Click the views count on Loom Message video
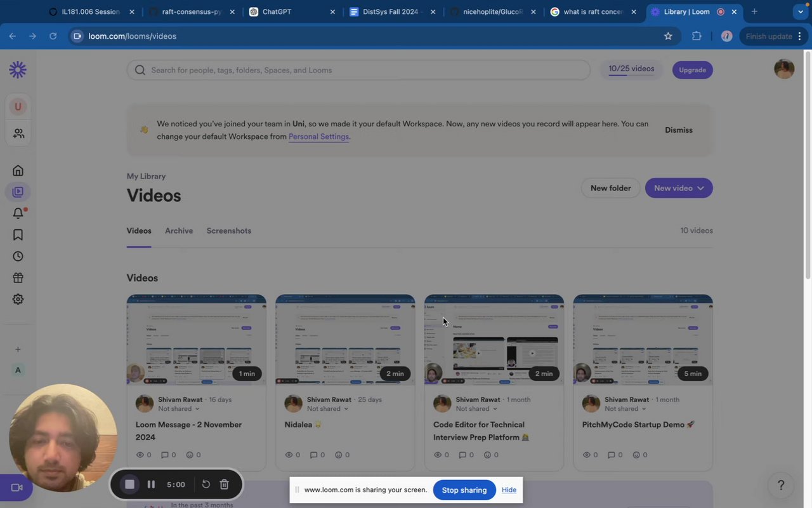 pos(144,455)
